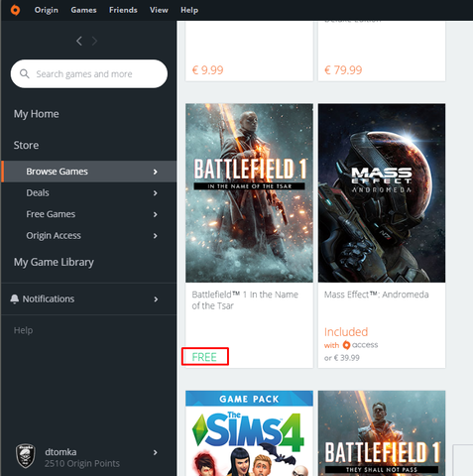Screen dimensions: 473x476
Task: Focus the Search games and more field
Action: pos(89,73)
